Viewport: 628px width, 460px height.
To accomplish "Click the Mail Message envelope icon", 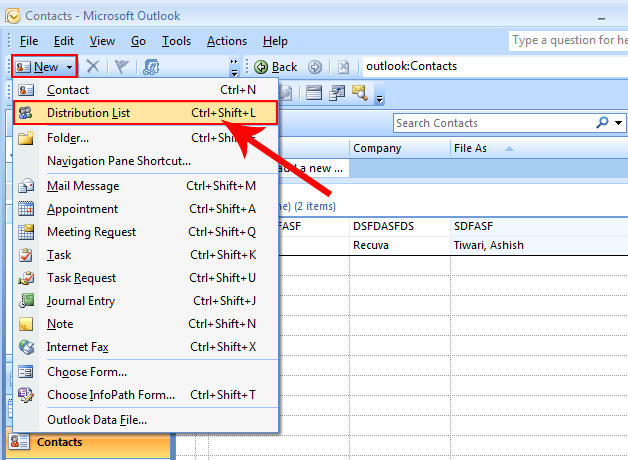I will pos(26,186).
